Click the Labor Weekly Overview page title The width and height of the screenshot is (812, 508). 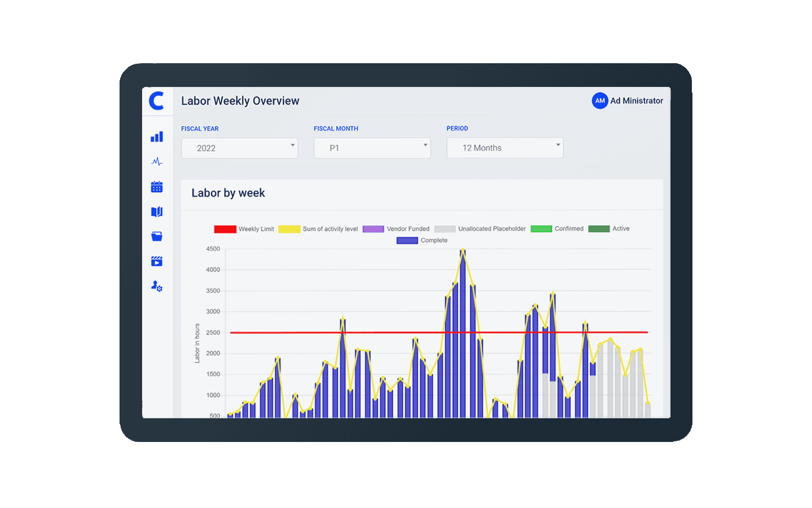(x=240, y=101)
